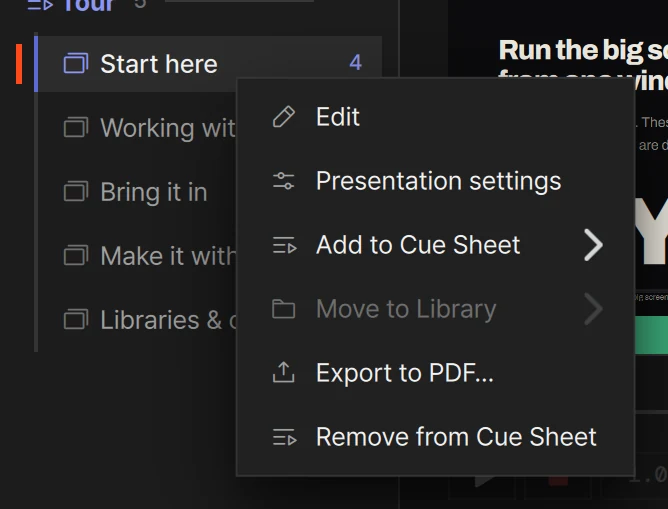Select Remove from Cue Sheet entry
Viewport: 668px width, 509px height.
tap(435, 437)
